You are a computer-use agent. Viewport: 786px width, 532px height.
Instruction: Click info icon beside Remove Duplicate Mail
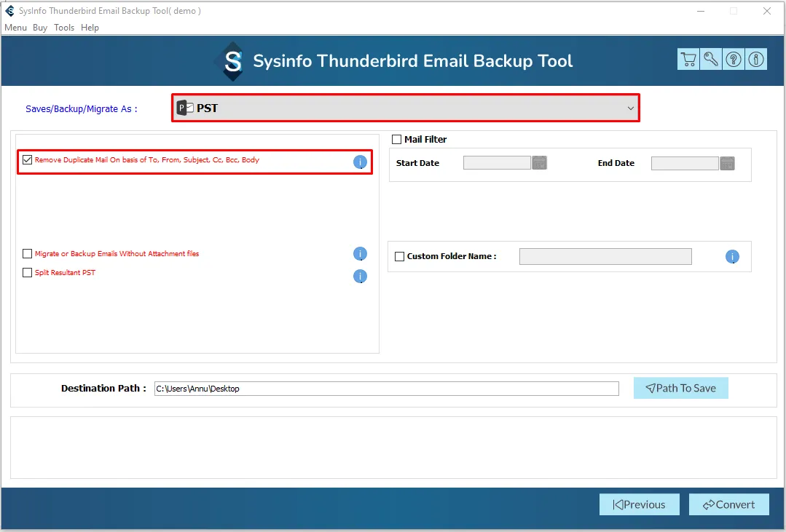click(x=360, y=162)
